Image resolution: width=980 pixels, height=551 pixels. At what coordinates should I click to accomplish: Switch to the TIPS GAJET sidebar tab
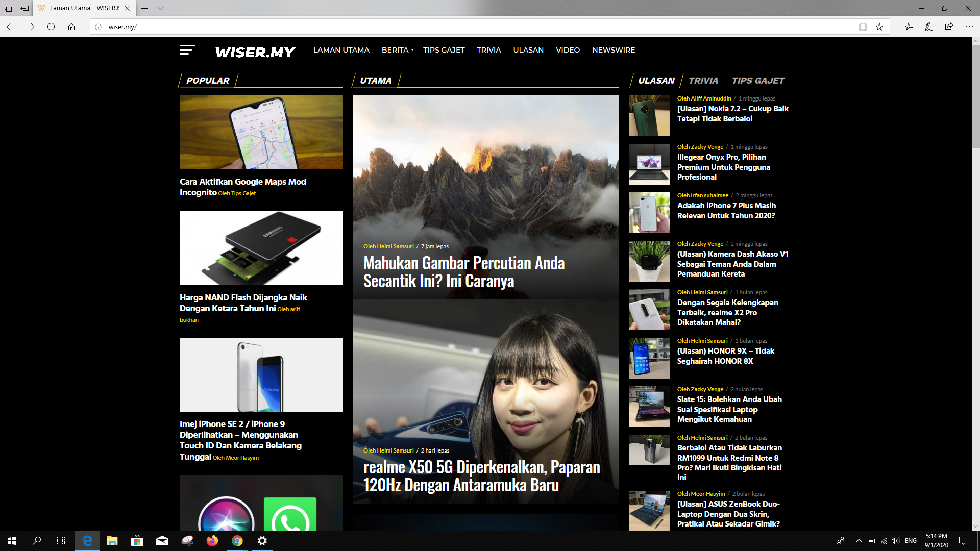pos(758,81)
